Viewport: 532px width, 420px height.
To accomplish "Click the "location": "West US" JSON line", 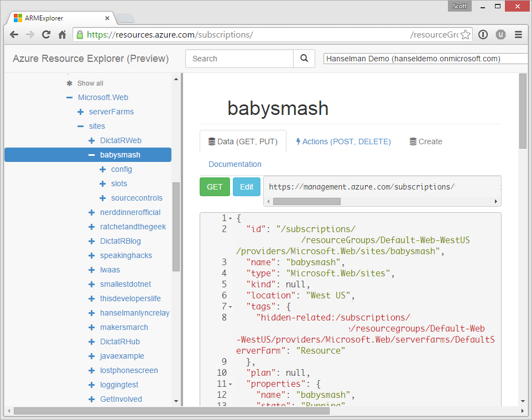I will click(300, 295).
